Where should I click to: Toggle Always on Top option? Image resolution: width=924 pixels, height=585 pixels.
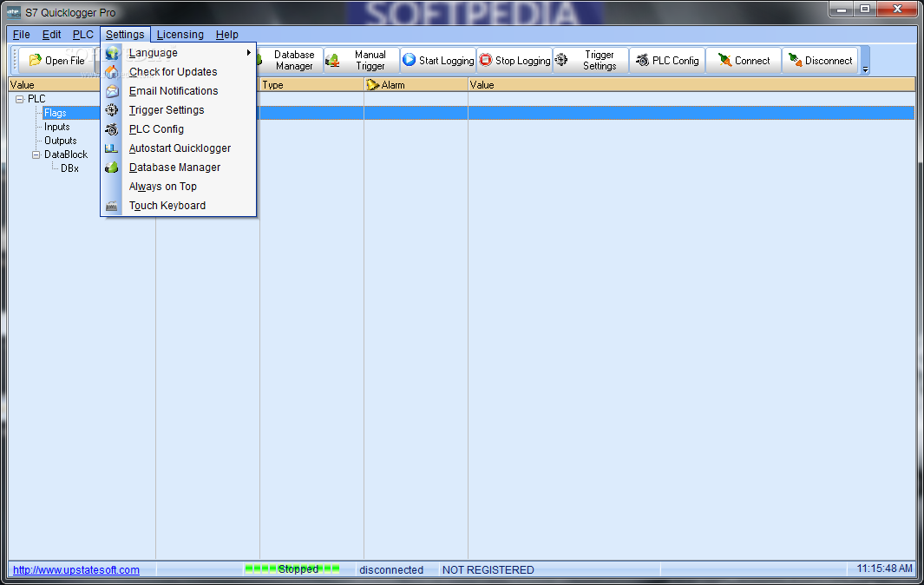pyautogui.click(x=179, y=187)
